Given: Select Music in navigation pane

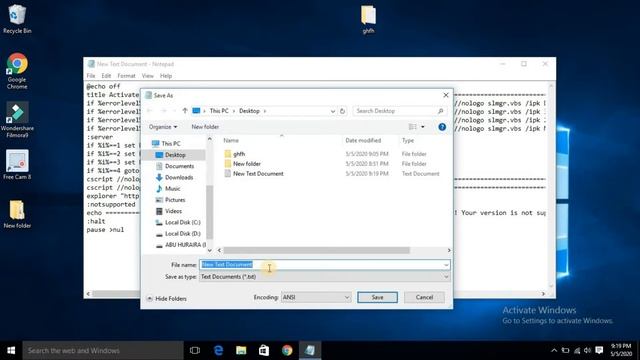Looking at the screenshot, I should pyautogui.click(x=172, y=189).
